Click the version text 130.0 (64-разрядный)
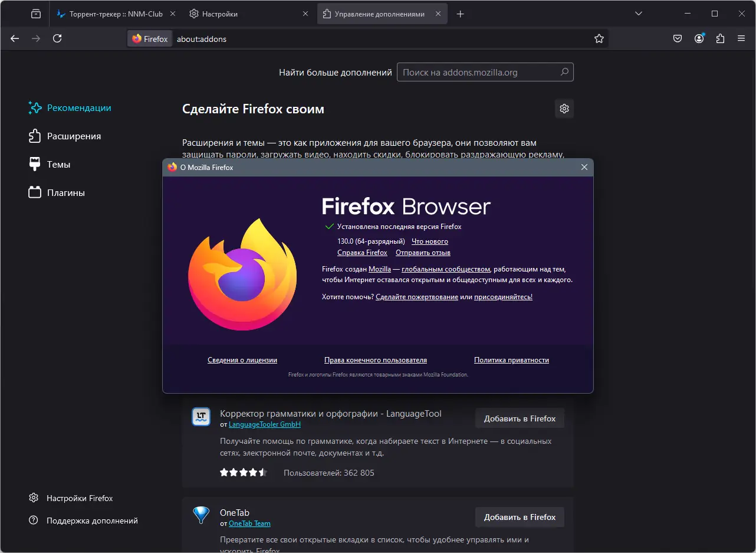 371,241
